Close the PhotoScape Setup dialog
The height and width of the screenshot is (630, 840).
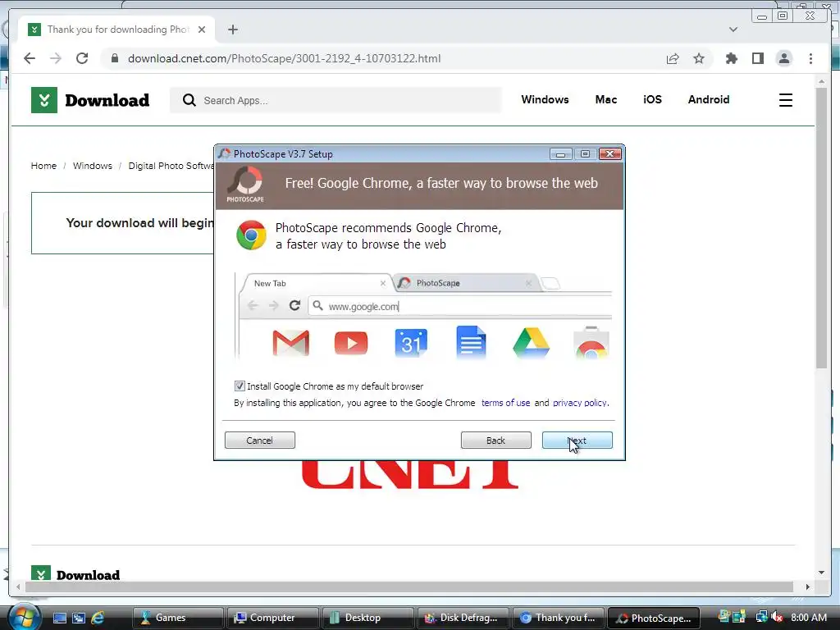click(x=609, y=153)
